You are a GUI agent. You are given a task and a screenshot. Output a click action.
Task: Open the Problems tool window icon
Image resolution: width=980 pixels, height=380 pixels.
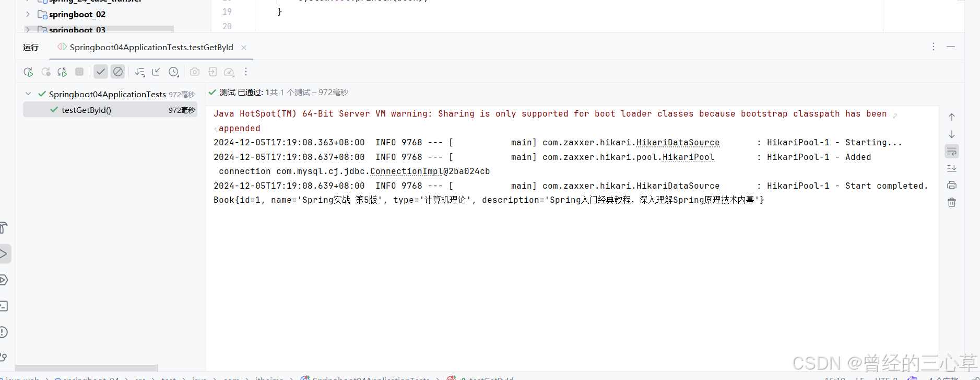pyautogui.click(x=4, y=332)
